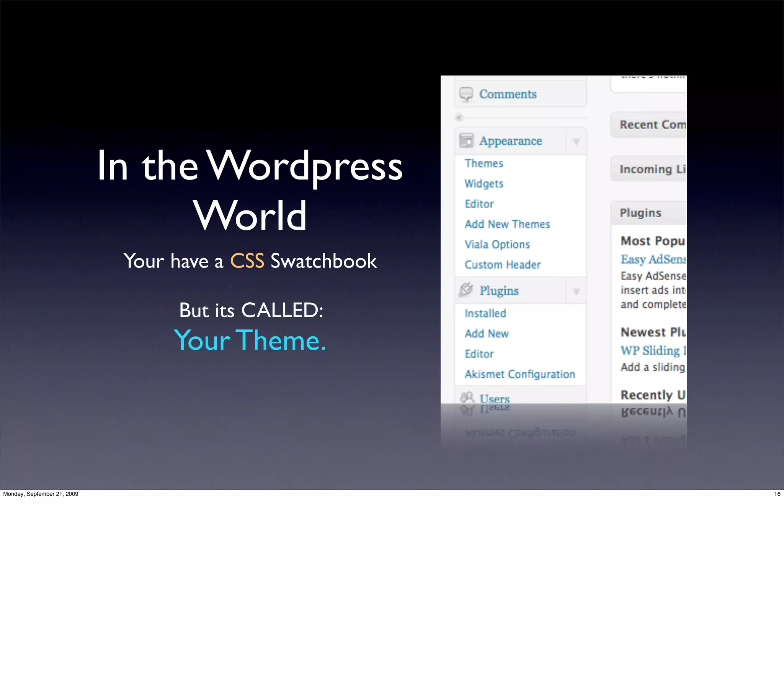Go to Themes under Appearance
Viewport: 784px width, 695px height.
483,163
